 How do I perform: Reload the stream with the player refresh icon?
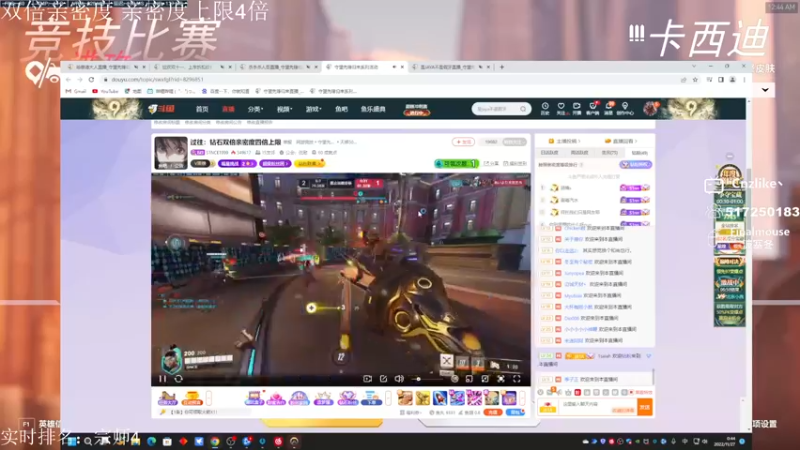(x=179, y=379)
